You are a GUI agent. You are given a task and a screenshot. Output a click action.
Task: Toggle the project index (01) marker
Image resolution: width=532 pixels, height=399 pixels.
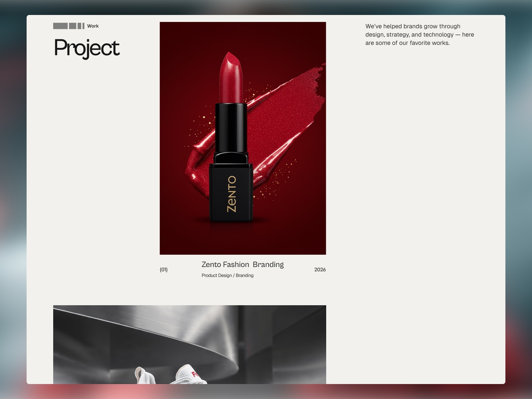tap(164, 270)
